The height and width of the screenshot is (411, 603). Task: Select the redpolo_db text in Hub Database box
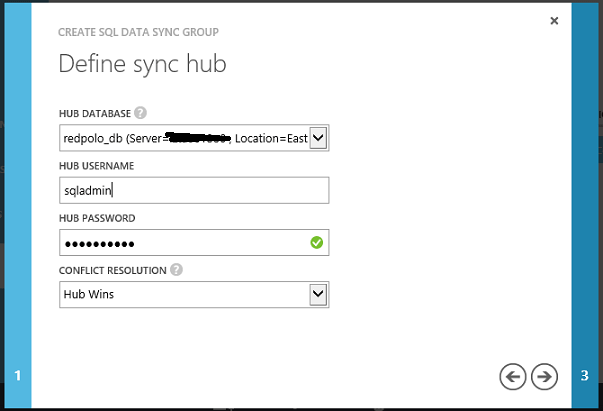[x=93, y=138]
